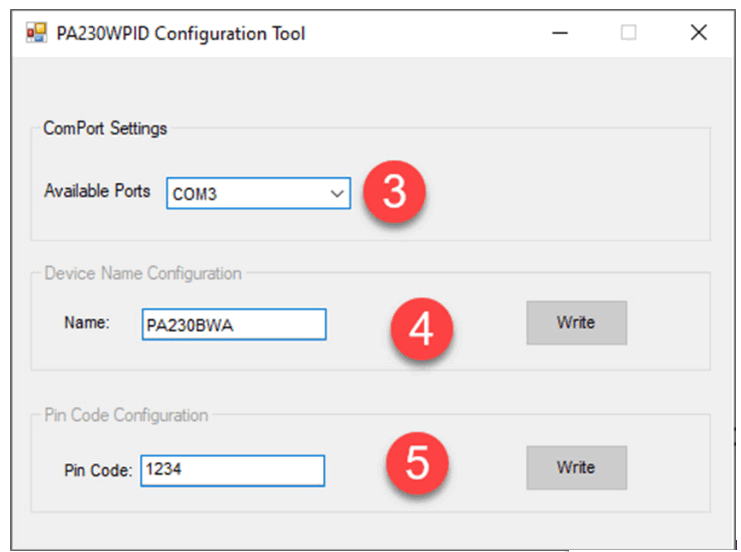Click the PA230WPID app icon in title bar
Viewport: 741px width, 552px height.
[x=36, y=33]
